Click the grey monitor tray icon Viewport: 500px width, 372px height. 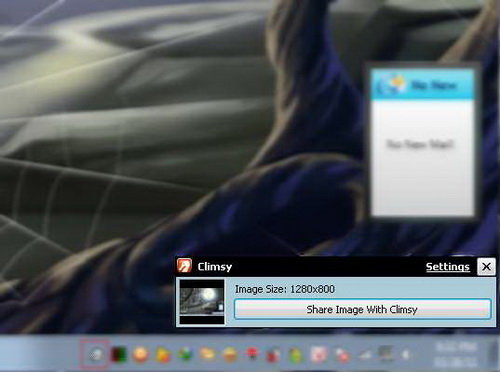[386, 354]
